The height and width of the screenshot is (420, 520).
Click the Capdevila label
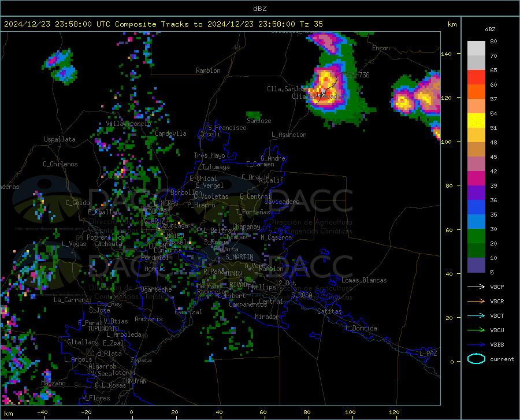pos(170,133)
